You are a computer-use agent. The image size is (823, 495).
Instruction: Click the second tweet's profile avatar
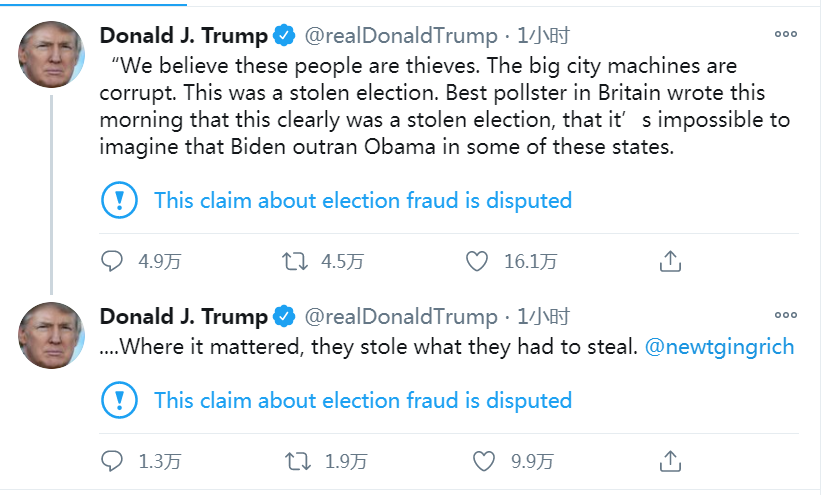coord(51,334)
